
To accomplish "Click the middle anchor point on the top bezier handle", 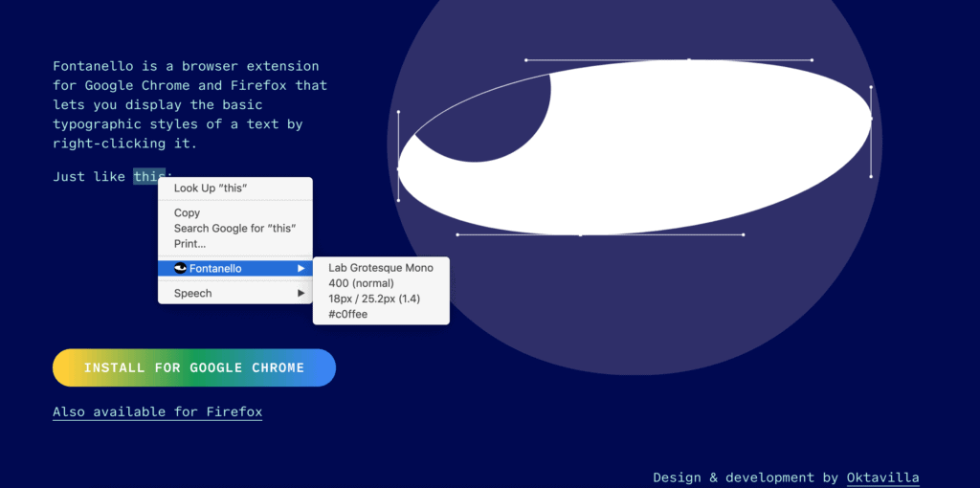I will pyautogui.click(x=688, y=59).
